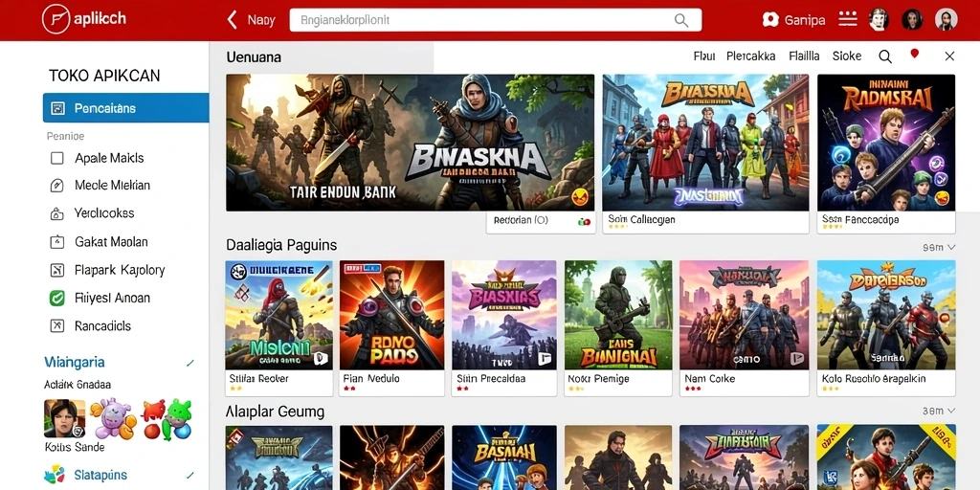The width and height of the screenshot is (980, 490).
Task: Open the Kolo Ruschio Brapalkiin game thumbnail
Action: click(x=886, y=315)
